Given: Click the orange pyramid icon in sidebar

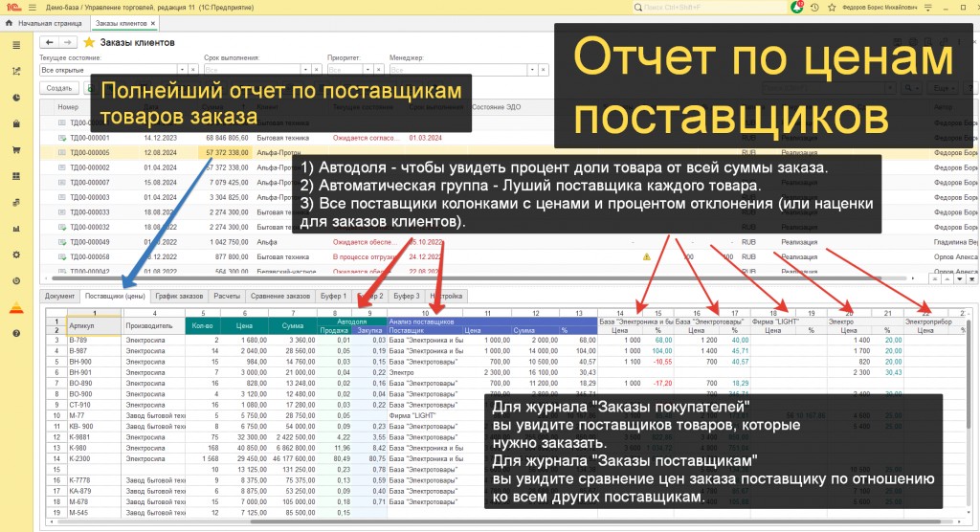Looking at the screenshot, I should 16,307.
